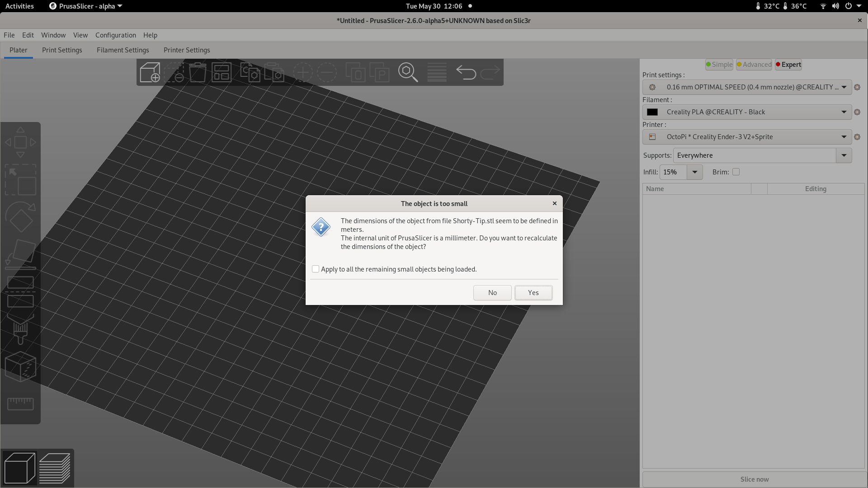Viewport: 868px width, 488px height.
Task: Open PrusaSlicer app menu in top bar
Action: point(85,6)
